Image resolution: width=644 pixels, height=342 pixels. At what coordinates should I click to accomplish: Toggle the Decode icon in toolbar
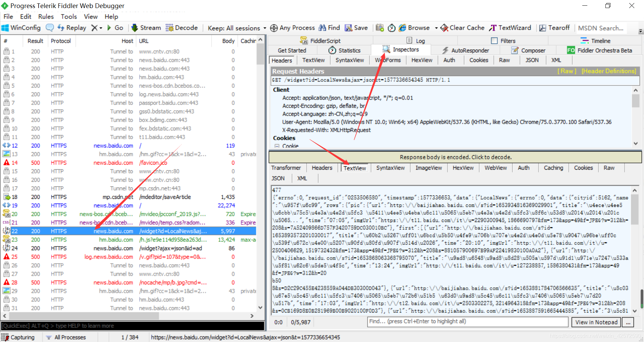click(169, 28)
